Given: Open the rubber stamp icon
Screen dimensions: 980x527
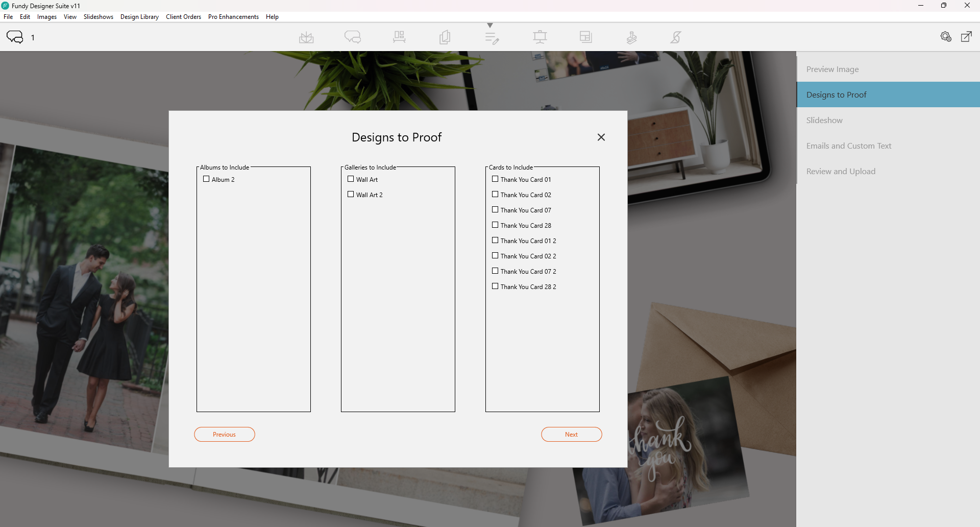Looking at the screenshot, I should (x=632, y=37).
